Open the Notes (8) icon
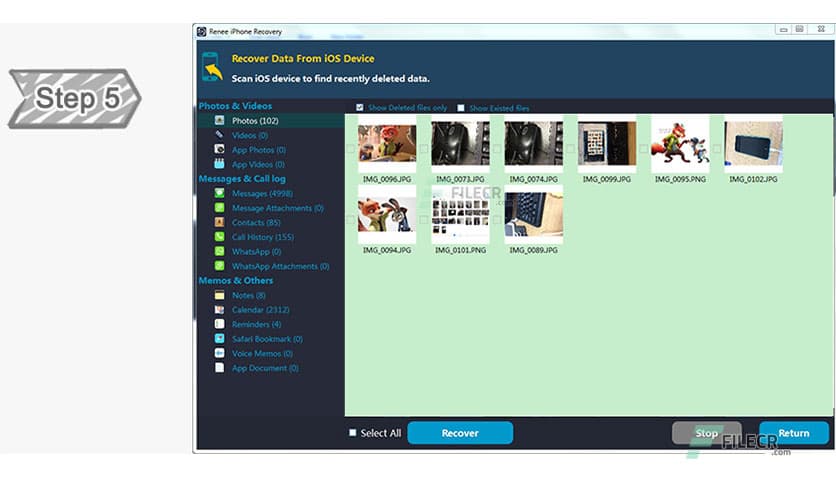 [x=219, y=295]
